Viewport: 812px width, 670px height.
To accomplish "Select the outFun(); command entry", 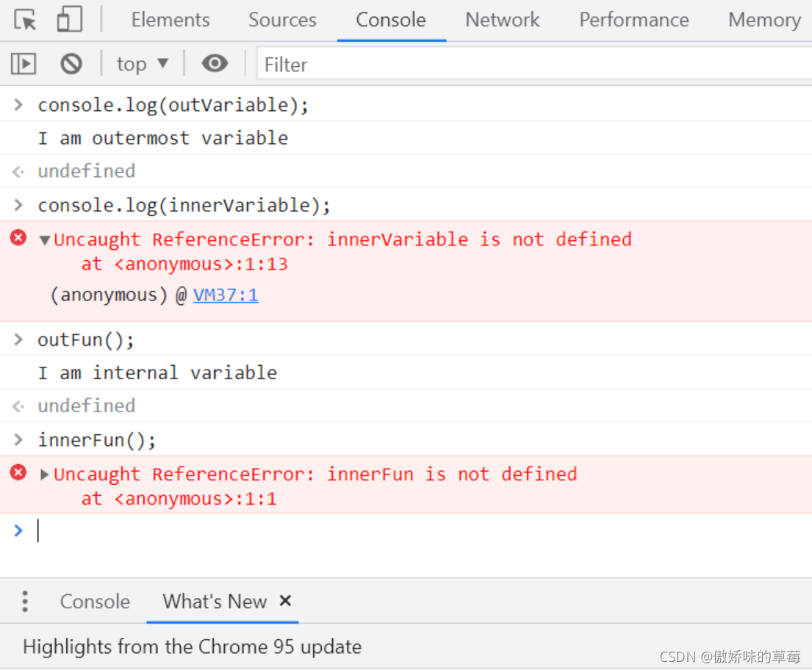I will pyautogui.click(x=86, y=340).
